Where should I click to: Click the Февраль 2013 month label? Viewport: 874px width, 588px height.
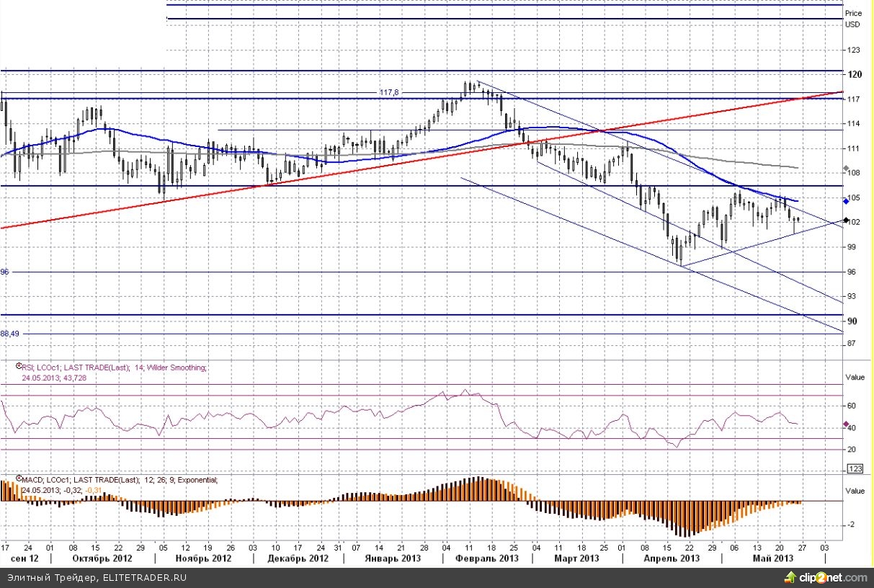click(489, 558)
